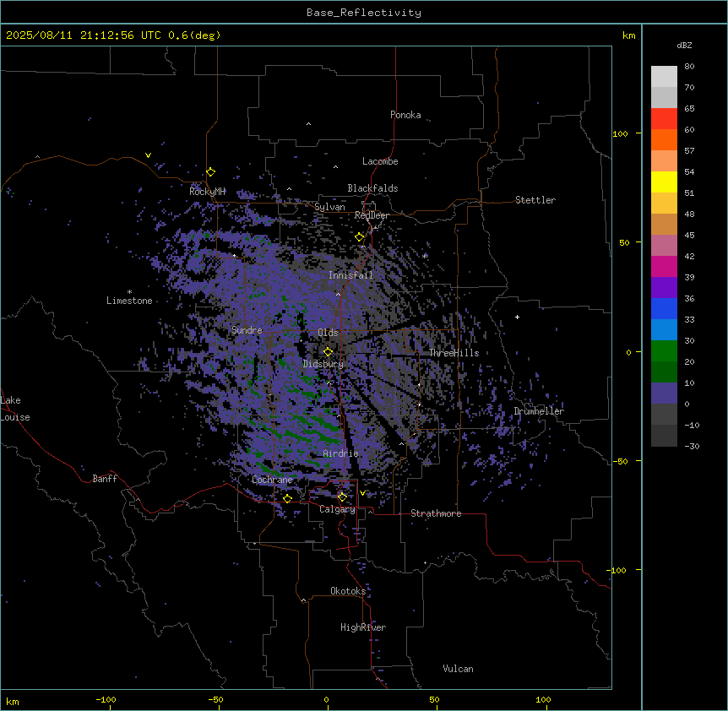Click the ThreeHills city label

pos(454,353)
